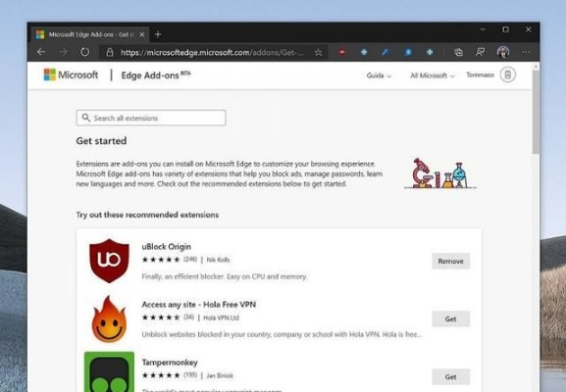Open the Settings and more ellipsis menu
The width and height of the screenshot is (566, 392).
coord(526,52)
